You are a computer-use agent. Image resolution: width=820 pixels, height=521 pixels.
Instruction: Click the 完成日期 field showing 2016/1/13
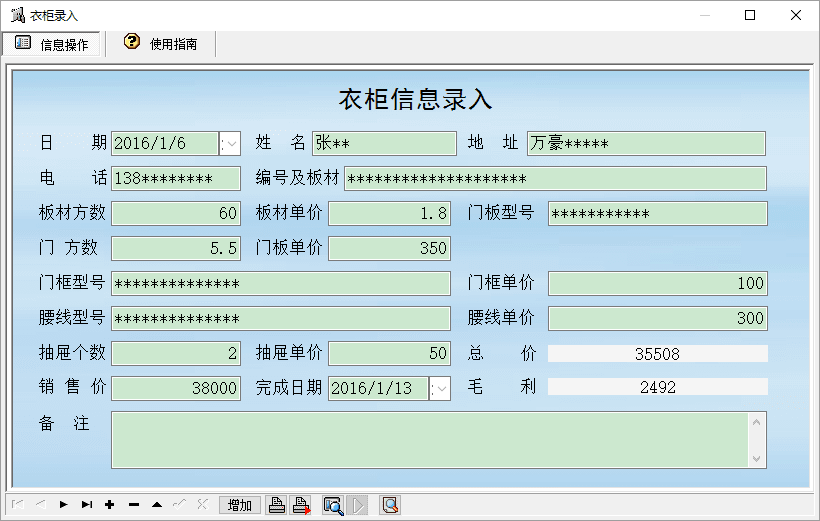pyautogui.click(x=379, y=389)
